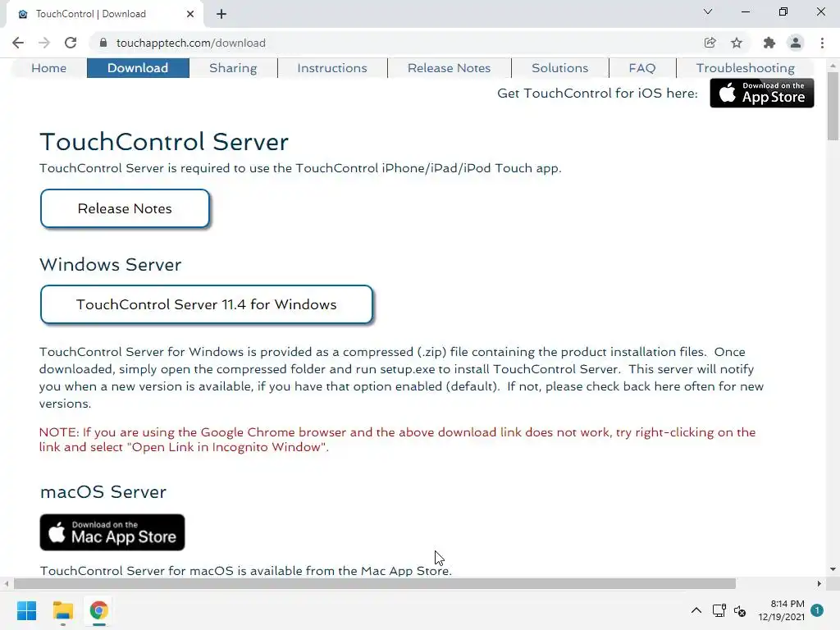This screenshot has height=630, width=840.
Task: Select the TouchControl | Download tab
Action: [x=104, y=15]
